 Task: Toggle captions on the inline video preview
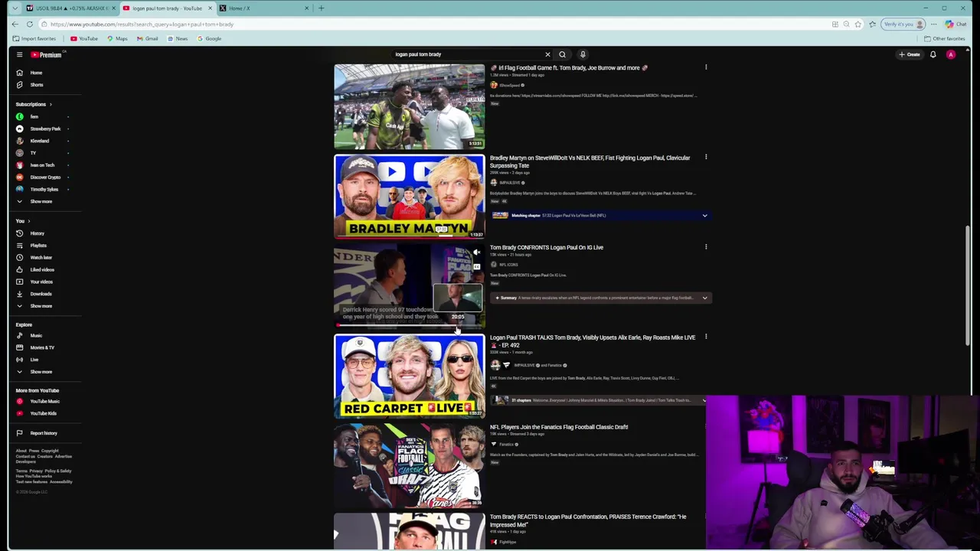pos(476,267)
